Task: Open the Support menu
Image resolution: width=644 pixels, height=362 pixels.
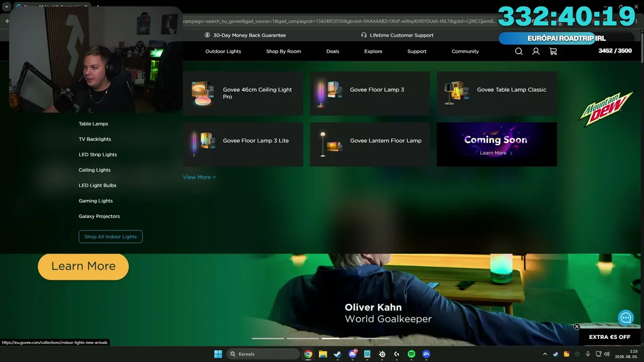Action: pos(417,51)
